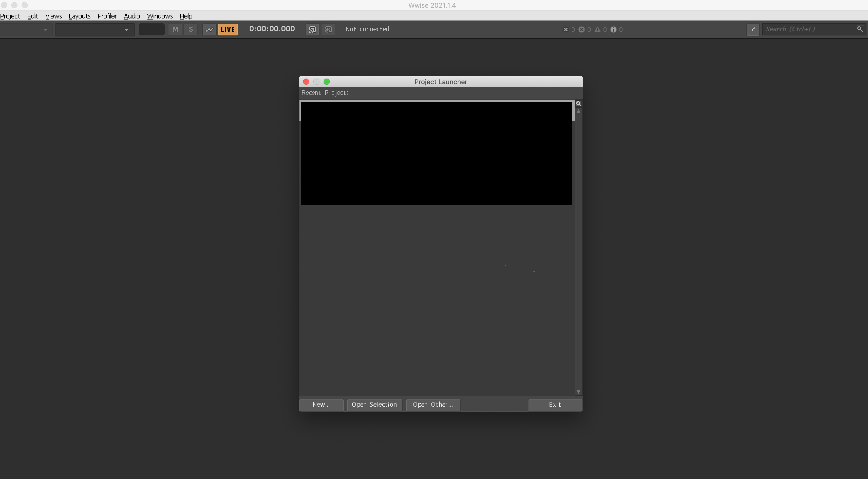The image size is (868, 479).
Task: Click the toolbar search magnifier icon
Action: coord(860,29)
